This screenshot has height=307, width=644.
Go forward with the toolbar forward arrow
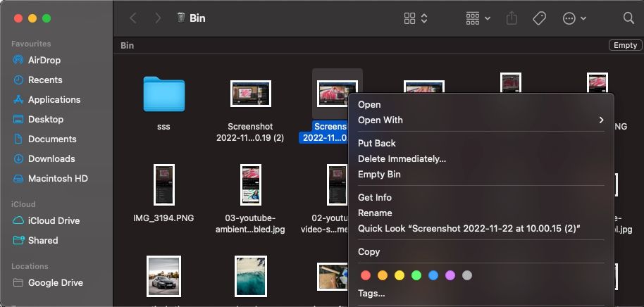[x=158, y=18]
